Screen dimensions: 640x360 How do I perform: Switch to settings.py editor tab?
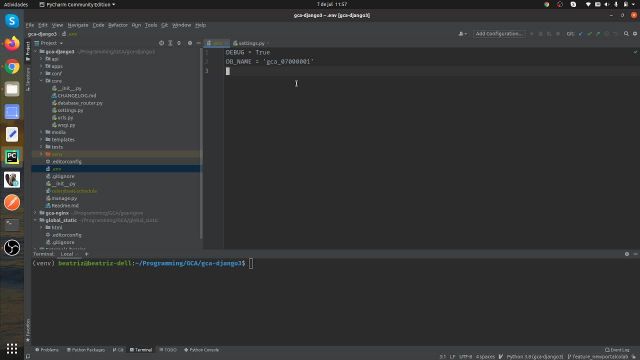(x=250, y=43)
